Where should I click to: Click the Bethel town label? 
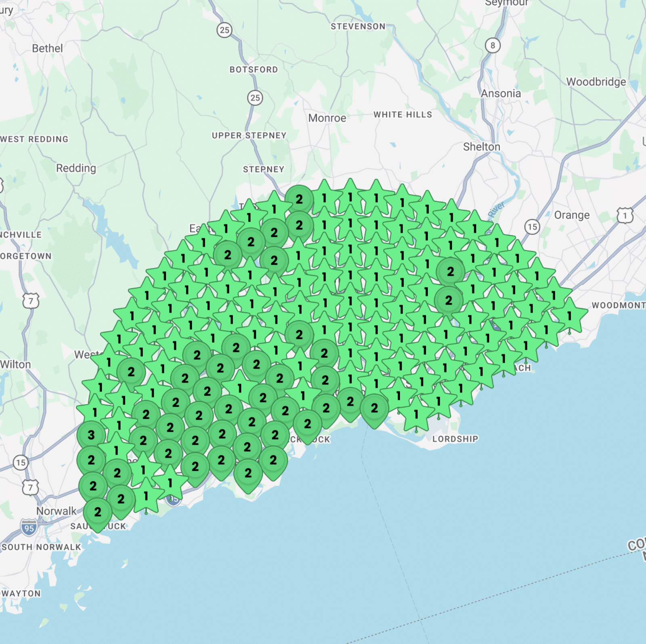47,48
